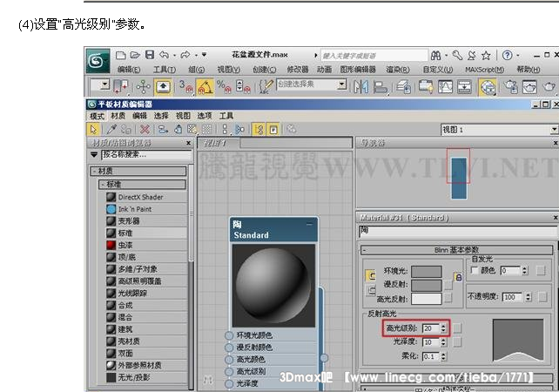
Task: Collapse the 陶 Standard node with minus button
Action: 309,225
